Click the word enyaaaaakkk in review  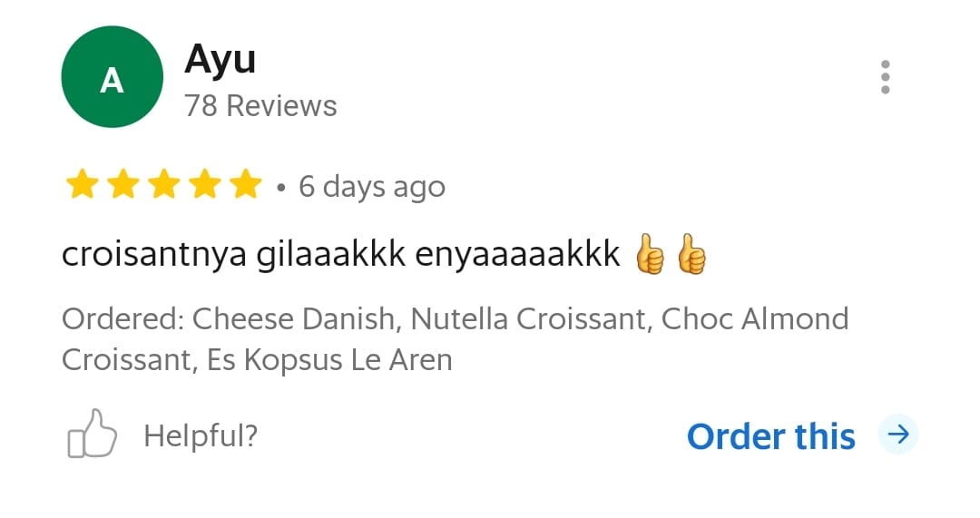(x=517, y=255)
